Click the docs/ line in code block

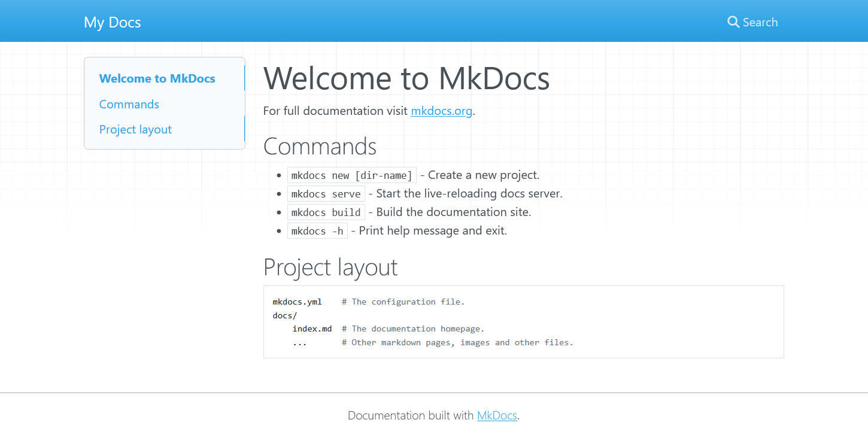(x=285, y=315)
